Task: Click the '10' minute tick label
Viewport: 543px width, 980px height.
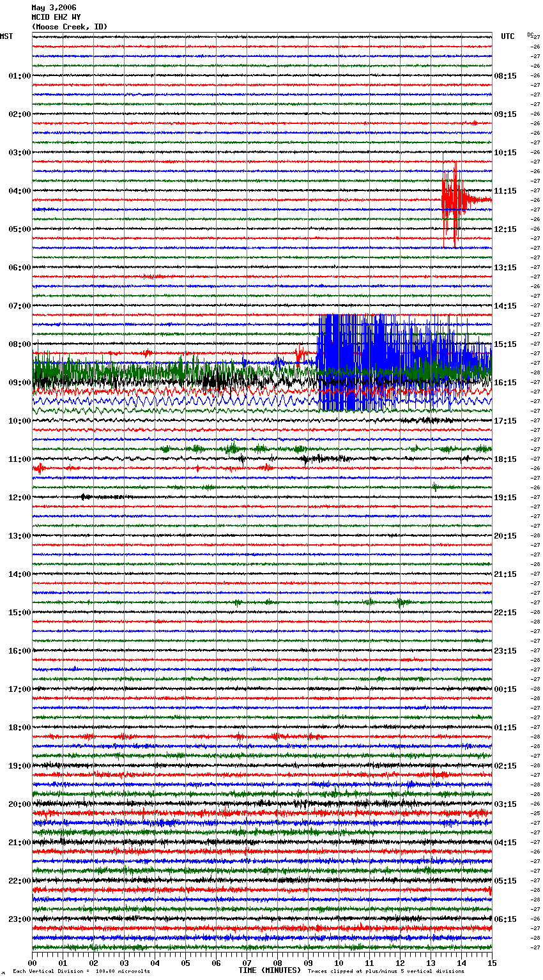Action: (x=339, y=963)
